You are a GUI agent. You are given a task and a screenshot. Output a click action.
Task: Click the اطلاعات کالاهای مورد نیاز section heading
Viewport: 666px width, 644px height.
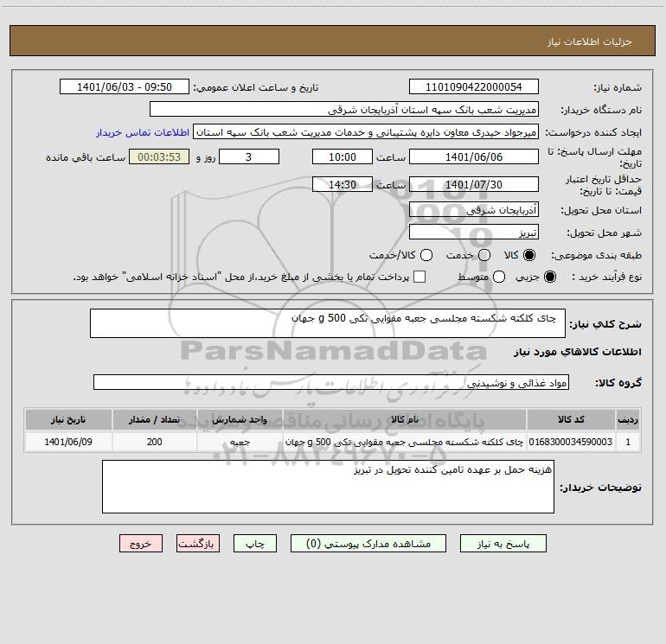(x=577, y=352)
